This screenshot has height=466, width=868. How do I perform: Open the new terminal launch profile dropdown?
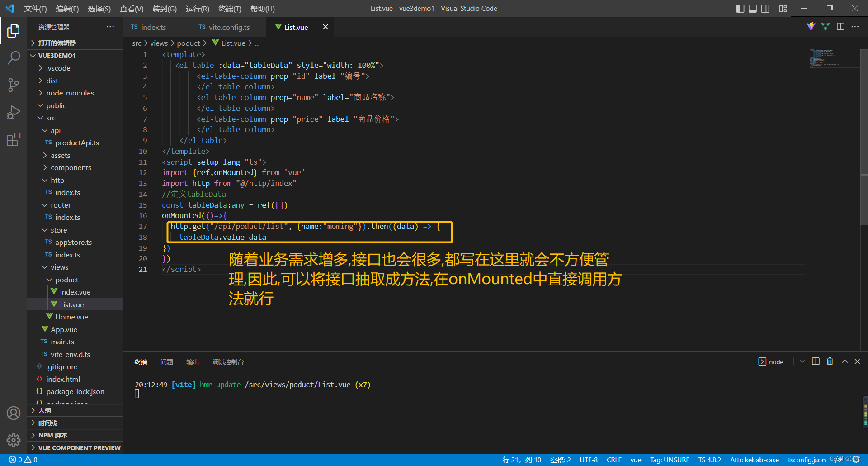pyautogui.click(x=802, y=361)
